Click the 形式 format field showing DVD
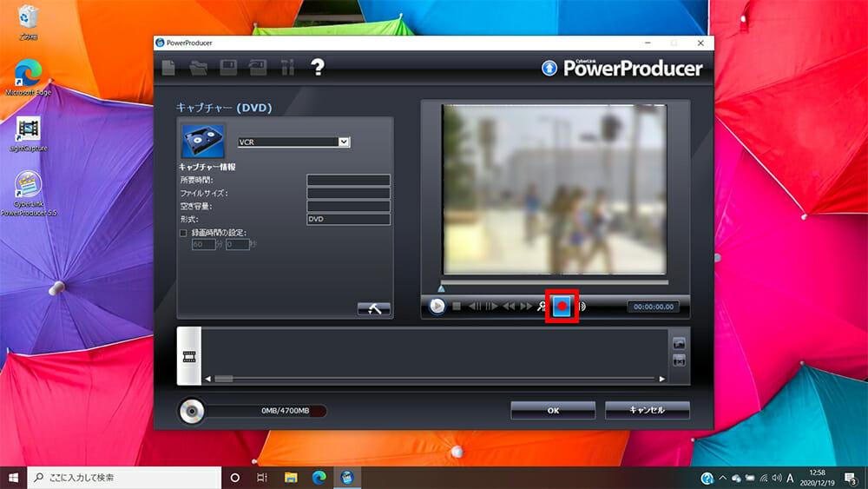The height and width of the screenshot is (489, 868). (348, 219)
